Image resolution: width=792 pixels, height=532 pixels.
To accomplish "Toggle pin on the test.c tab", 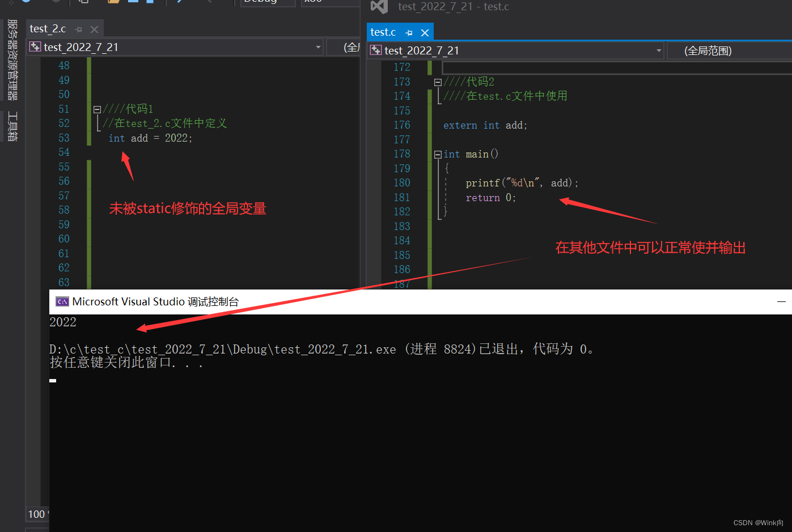I will click(x=409, y=33).
